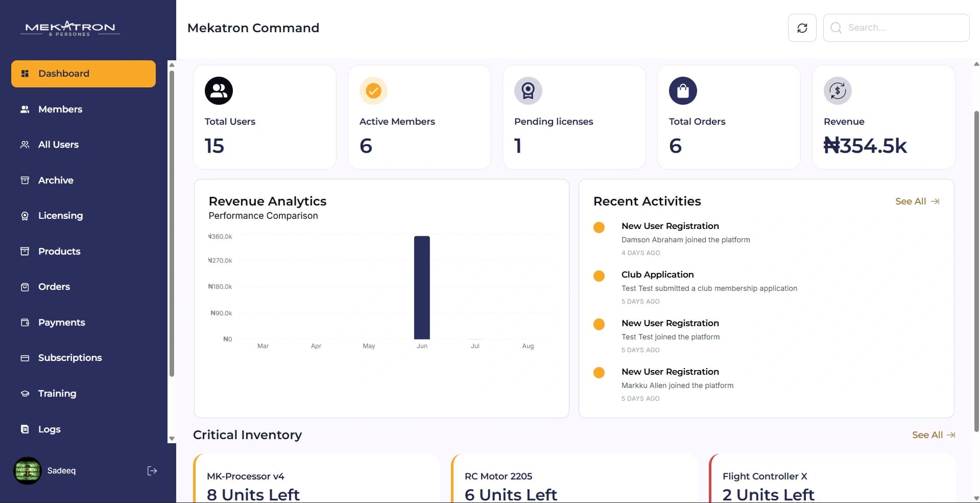Open the Total Orders stat card
Viewport: 980px width, 503px height.
(729, 117)
